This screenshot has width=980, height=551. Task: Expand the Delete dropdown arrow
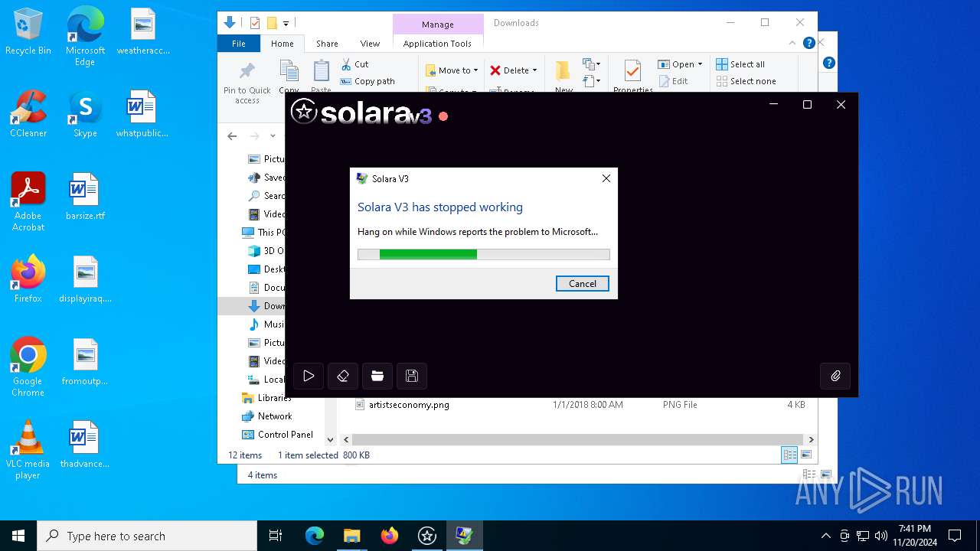click(x=534, y=70)
